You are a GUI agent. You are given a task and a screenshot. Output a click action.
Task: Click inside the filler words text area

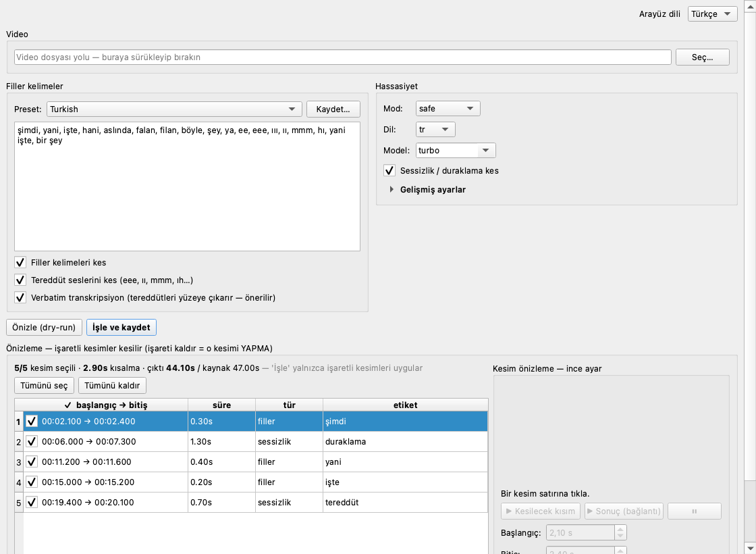pos(187,186)
